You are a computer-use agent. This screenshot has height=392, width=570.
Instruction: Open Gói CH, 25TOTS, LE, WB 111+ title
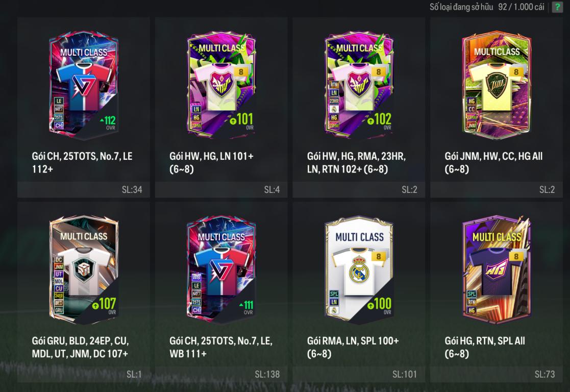pos(220,347)
